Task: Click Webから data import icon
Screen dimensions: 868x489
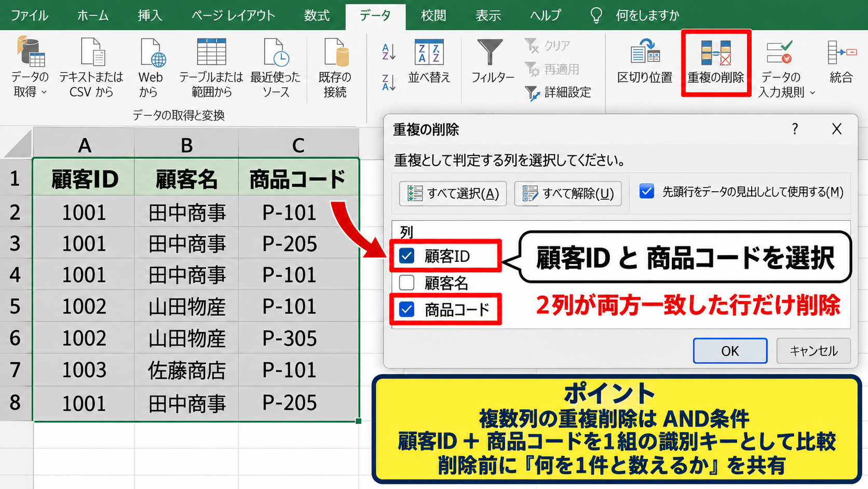Action: point(153,52)
